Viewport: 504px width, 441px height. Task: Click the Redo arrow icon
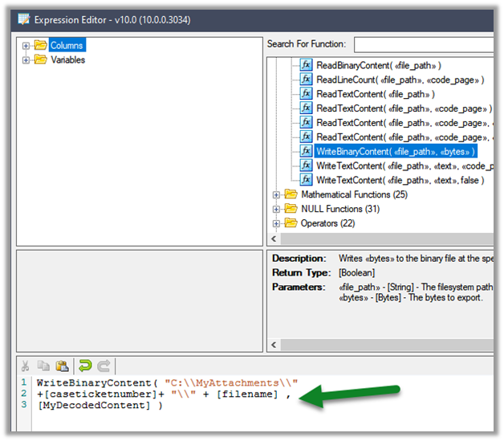tap(104, 365)
